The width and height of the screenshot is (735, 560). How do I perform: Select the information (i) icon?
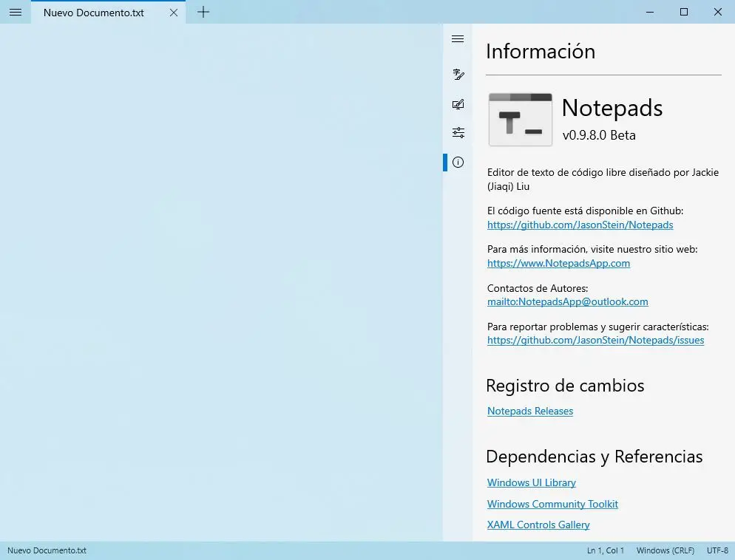[458, 163]
